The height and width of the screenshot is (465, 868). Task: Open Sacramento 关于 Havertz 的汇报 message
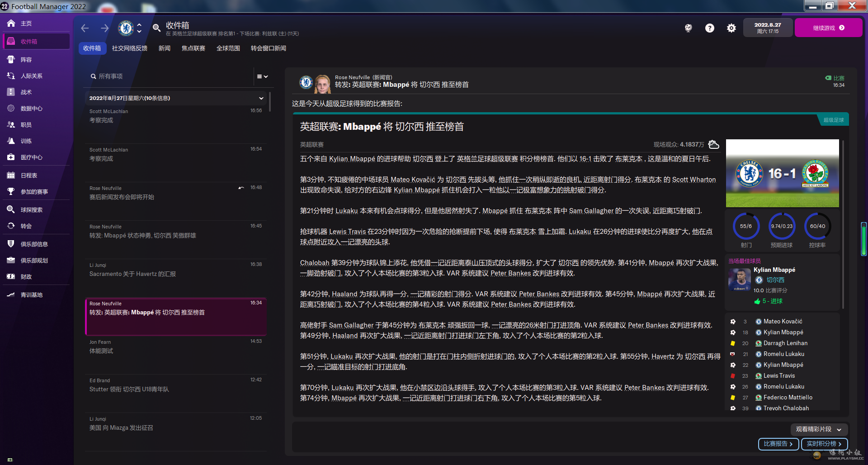tap(176, 278)
